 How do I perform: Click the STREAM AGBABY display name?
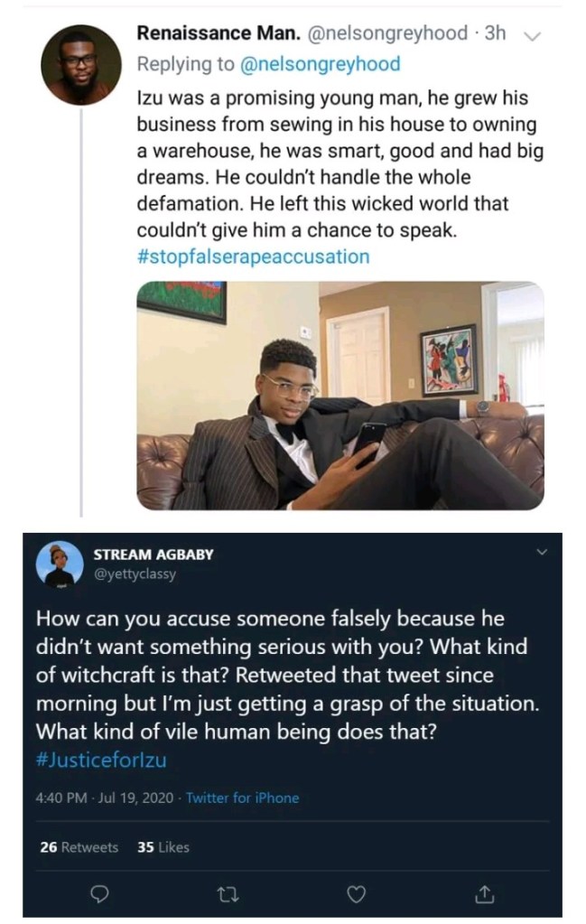pos(153,555)
